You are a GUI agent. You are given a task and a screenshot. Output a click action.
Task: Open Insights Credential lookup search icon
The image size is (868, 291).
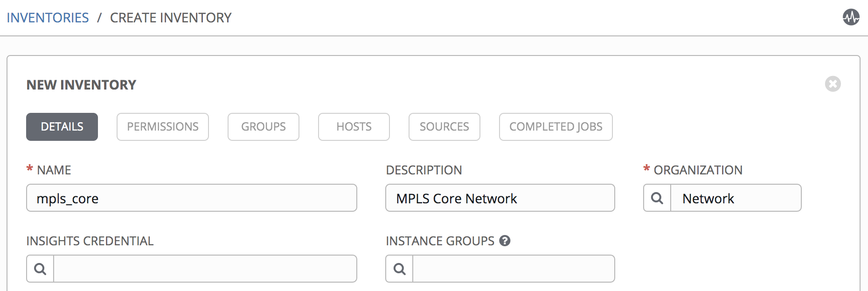pyautogui.click(x=40, y=269)
